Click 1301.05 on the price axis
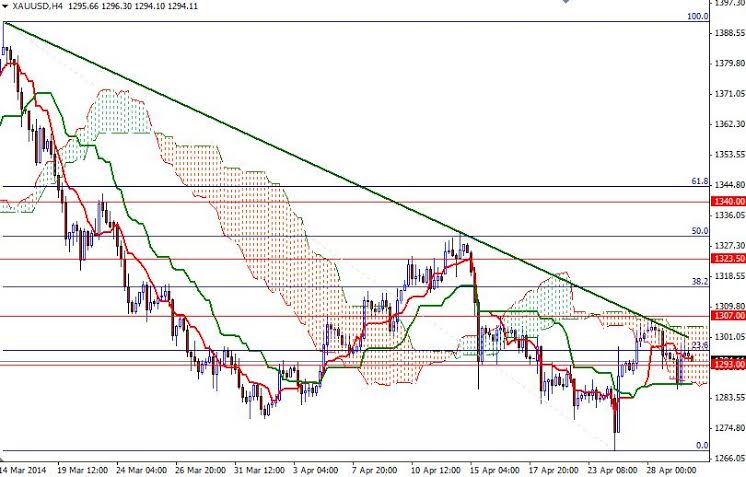Screen dimensions: 746x477 (729, 337)
